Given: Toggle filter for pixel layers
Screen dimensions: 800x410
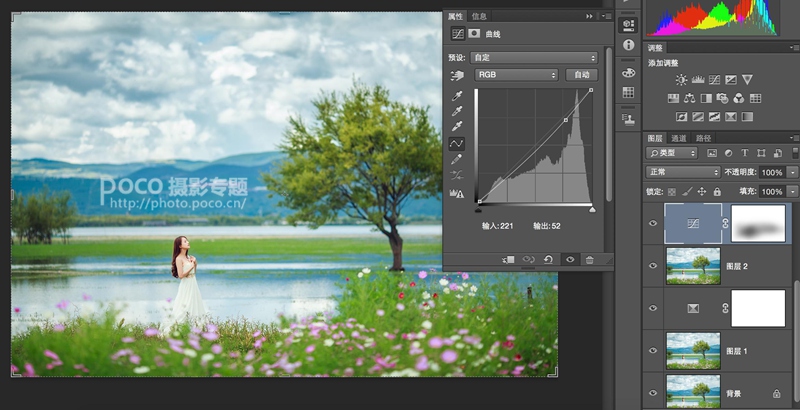Looking at the screenshot, I should [x=712, y=152].
